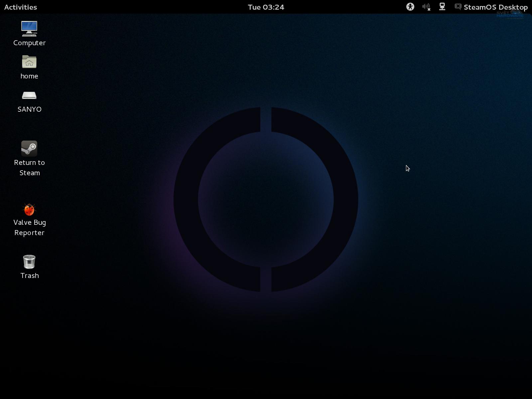
Task: Select the "Return to Steam" shortcut label
Action: pos(29,168)
